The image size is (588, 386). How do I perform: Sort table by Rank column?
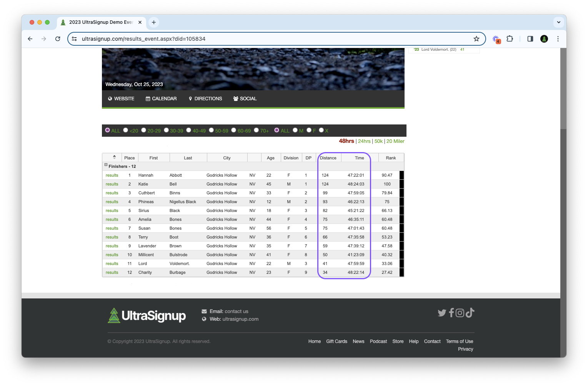pyautogui.click(x=391, y=158)
